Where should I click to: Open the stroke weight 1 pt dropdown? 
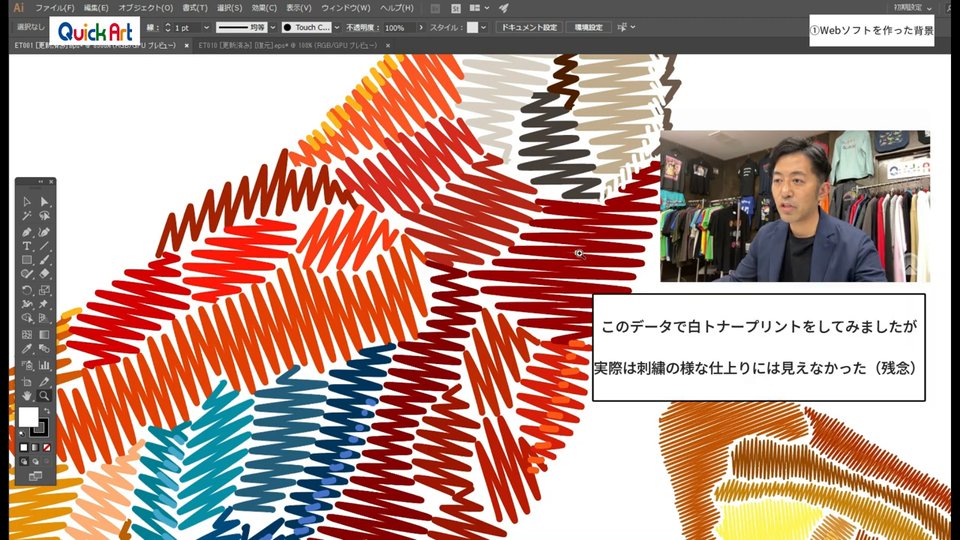206,28
